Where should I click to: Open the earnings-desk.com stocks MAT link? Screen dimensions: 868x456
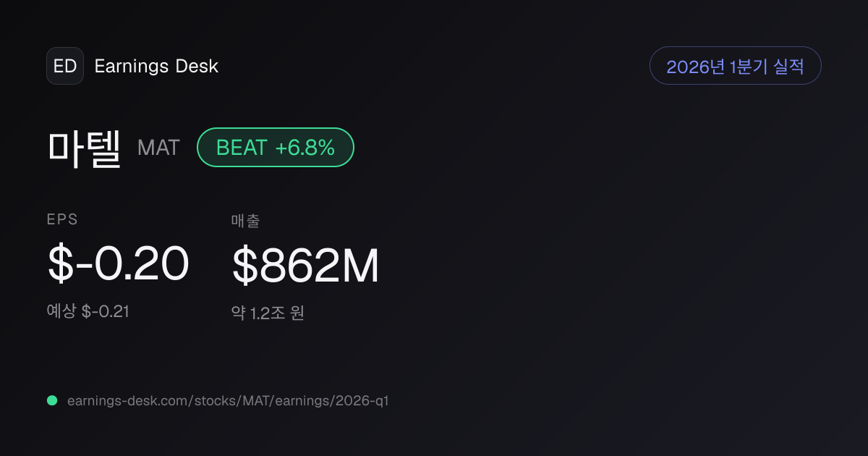coord(228,400)
